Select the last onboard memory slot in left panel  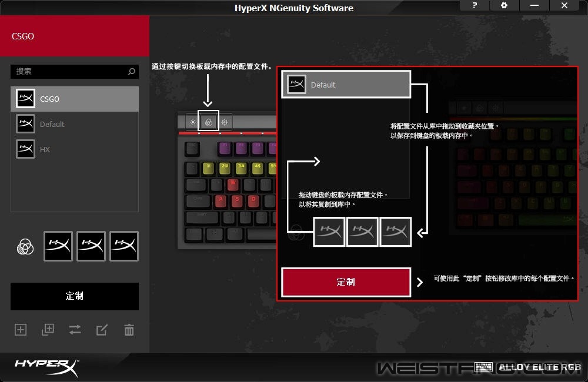point(124,246)
